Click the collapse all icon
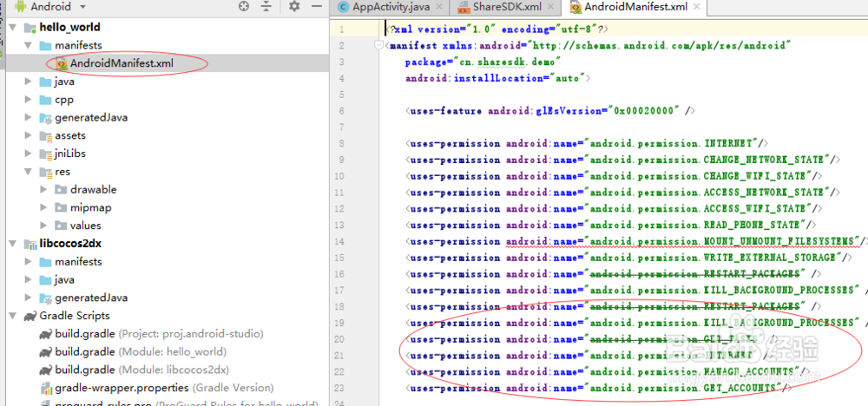 (266, 7)
